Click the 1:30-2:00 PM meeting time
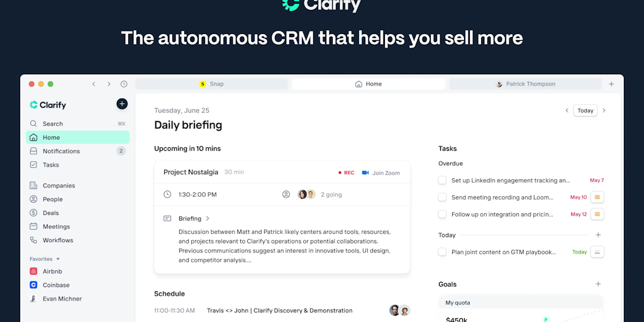The height and width of the screenshot is (322, 644). click(197, 195)
